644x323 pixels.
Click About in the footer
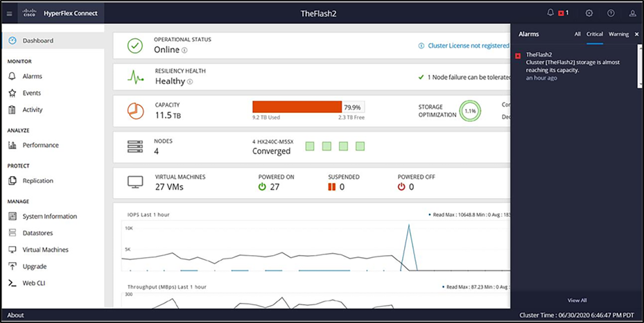point(16,315)
